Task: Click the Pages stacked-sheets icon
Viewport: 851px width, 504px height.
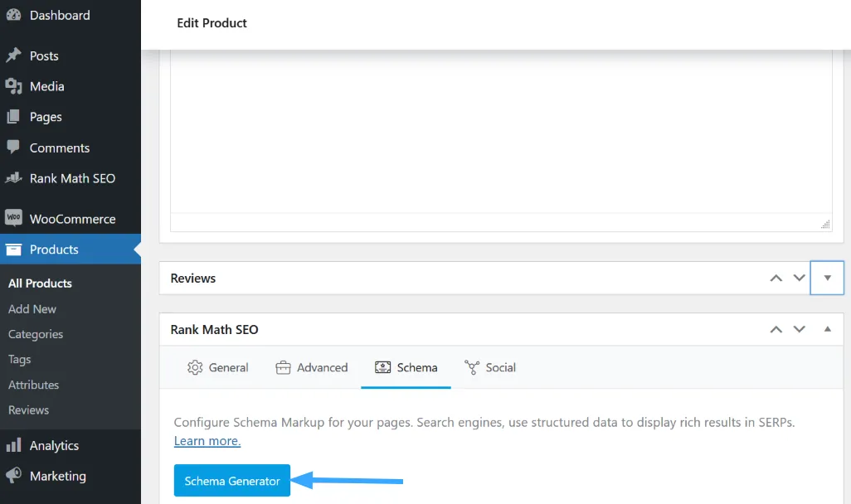Action: tap(13, 117)
